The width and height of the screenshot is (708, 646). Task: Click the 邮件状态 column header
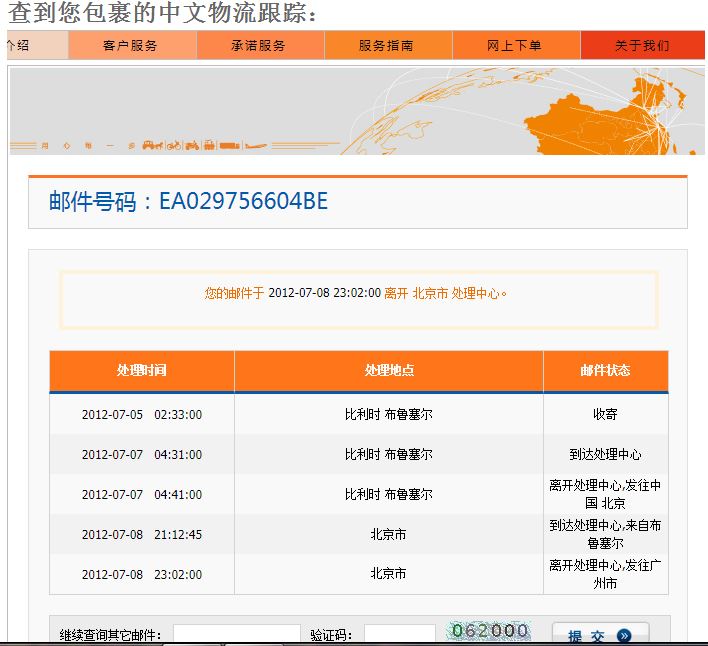(605, 370)
